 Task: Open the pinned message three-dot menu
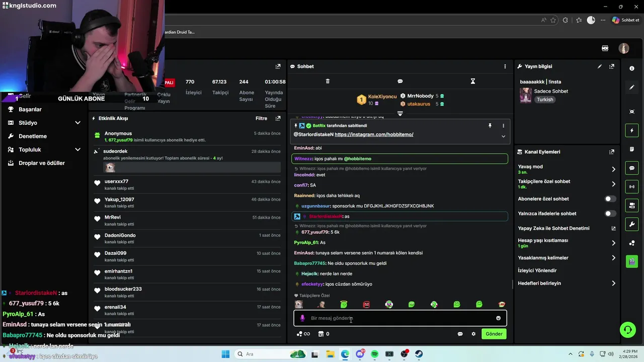503,126
